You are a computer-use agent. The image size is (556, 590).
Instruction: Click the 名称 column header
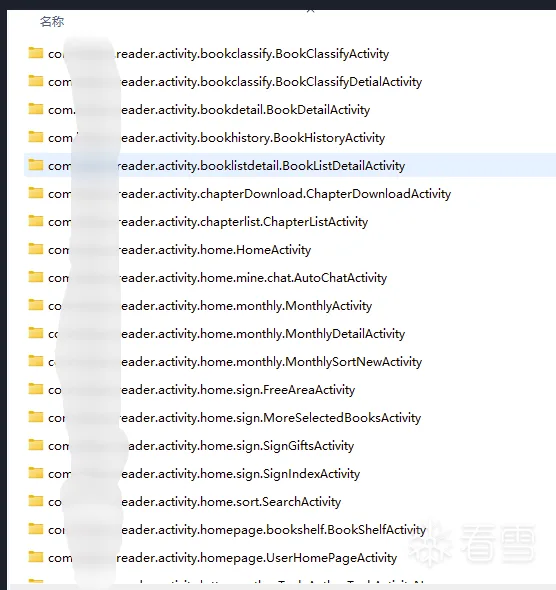click(52, 22)
